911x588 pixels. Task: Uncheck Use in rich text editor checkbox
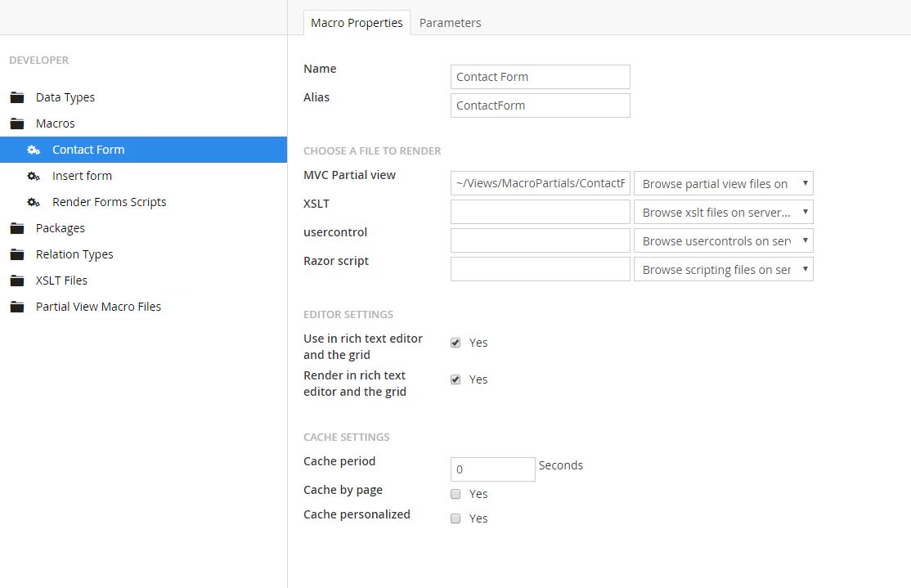(455, 343)
